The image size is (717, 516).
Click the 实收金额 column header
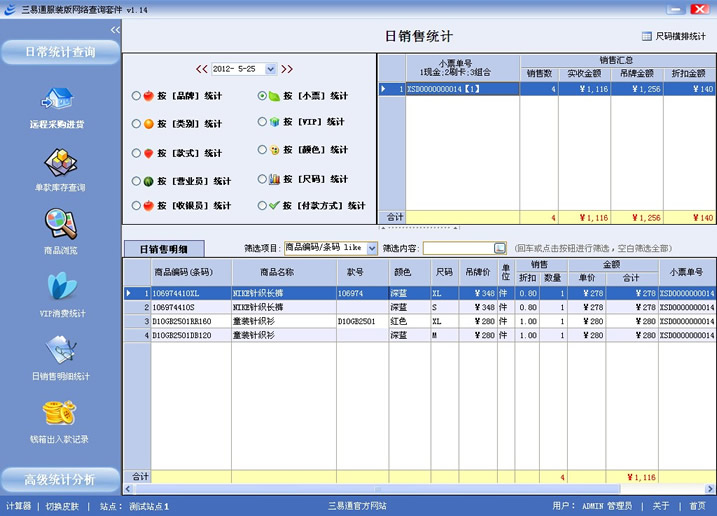tap(584, 74)
